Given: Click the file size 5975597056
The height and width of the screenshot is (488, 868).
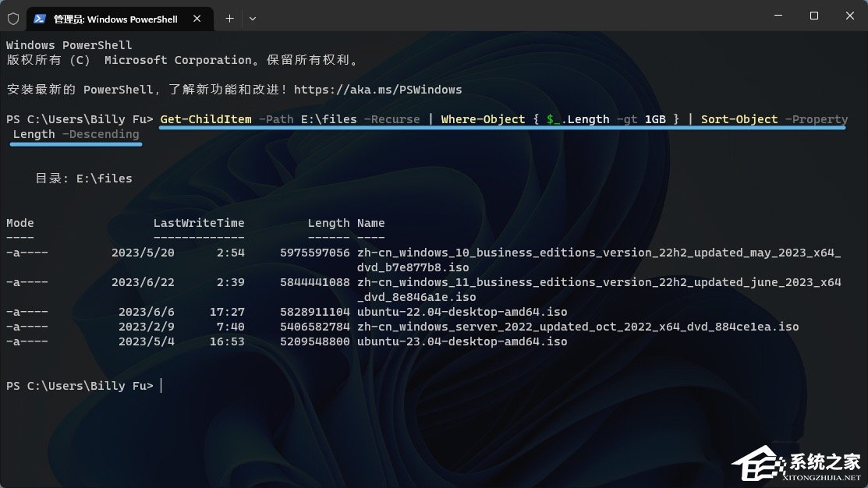Looking at the screenshot, I should click(x=314, y=253).
